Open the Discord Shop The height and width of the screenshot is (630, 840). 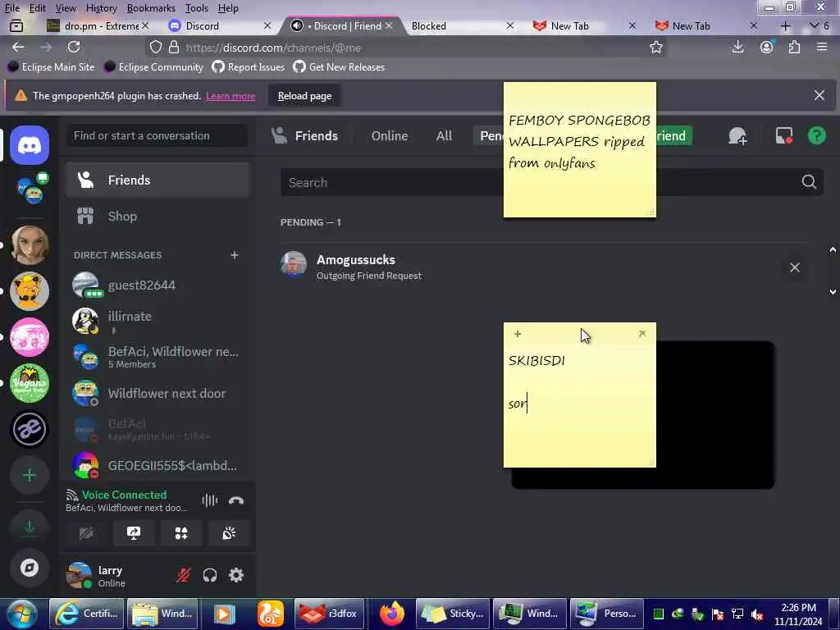click(157, 216)
